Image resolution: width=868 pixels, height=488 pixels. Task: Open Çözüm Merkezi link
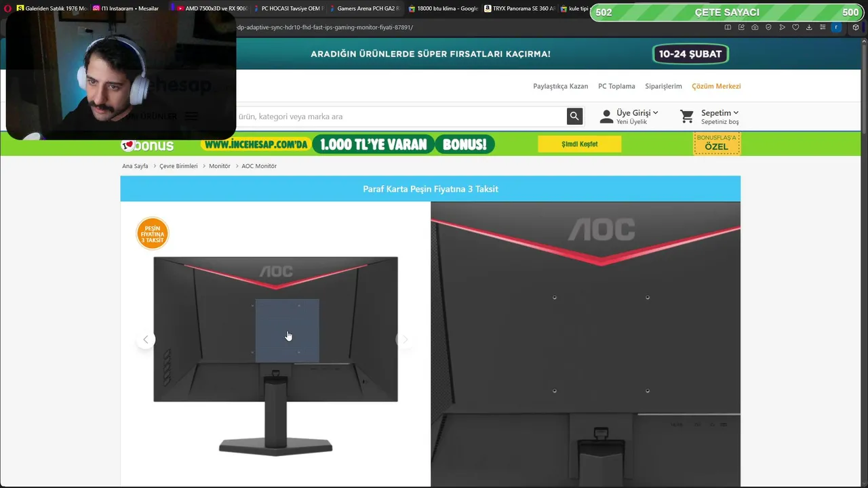716,86
